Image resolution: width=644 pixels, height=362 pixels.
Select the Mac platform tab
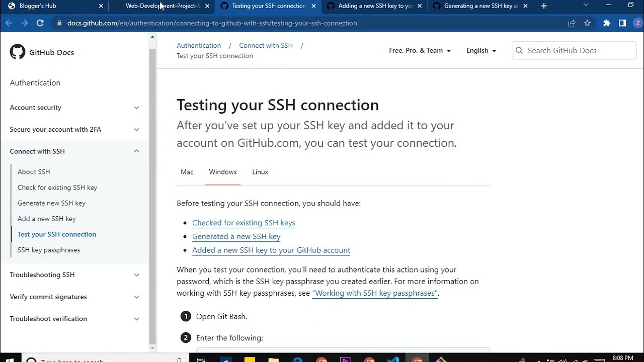pos(187,172)
